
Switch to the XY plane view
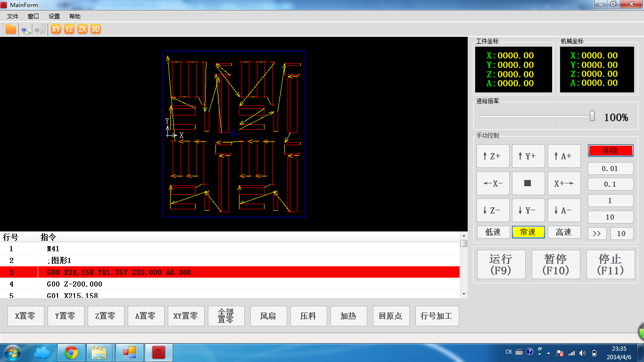(x=56, y=29)
